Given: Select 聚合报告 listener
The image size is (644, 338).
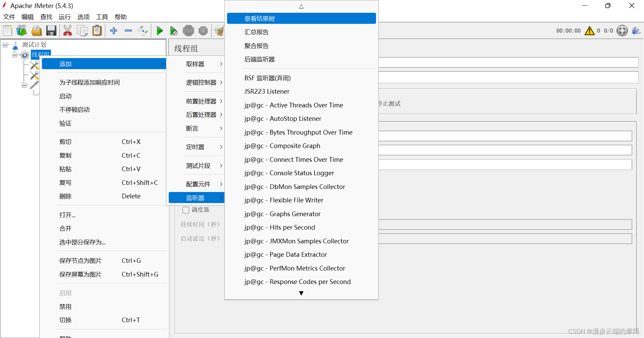Looking at the screenshot, I should click(x=301, y=46).
